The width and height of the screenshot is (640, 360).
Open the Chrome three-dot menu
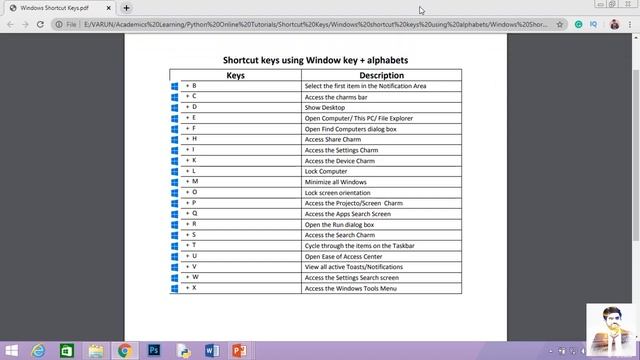(x=630, y=24)
